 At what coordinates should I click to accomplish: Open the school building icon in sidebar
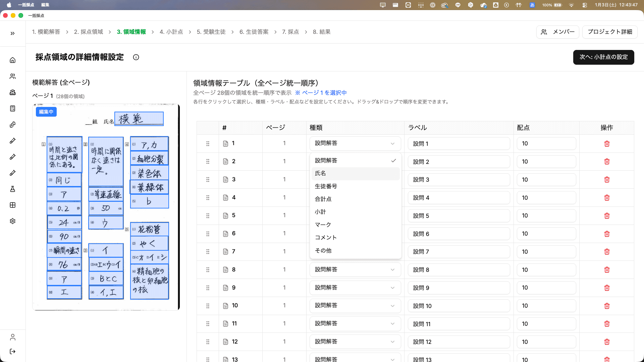(12, 92)
